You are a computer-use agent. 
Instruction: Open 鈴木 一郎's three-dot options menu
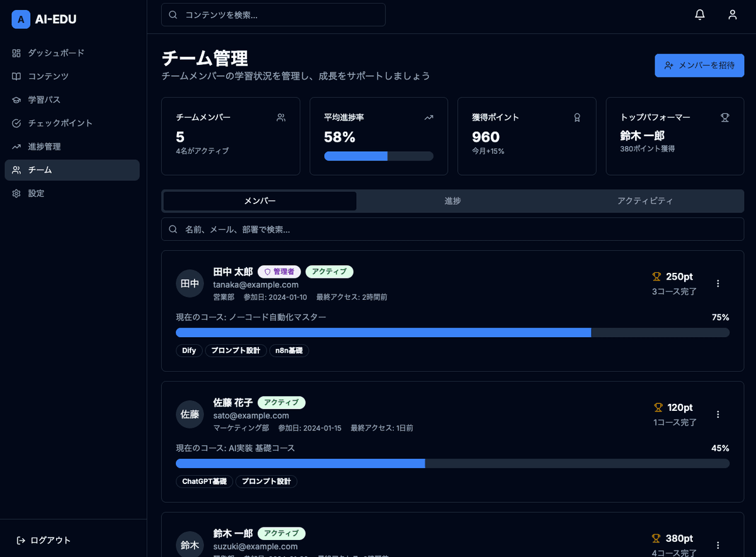click(718, 544)
